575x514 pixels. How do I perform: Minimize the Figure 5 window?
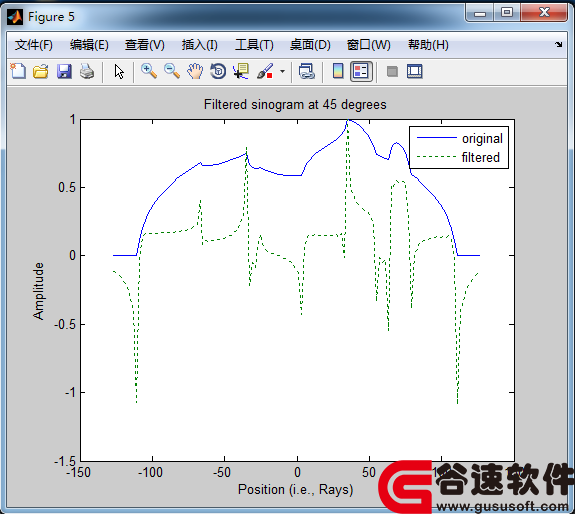click(x=480, y=13)
